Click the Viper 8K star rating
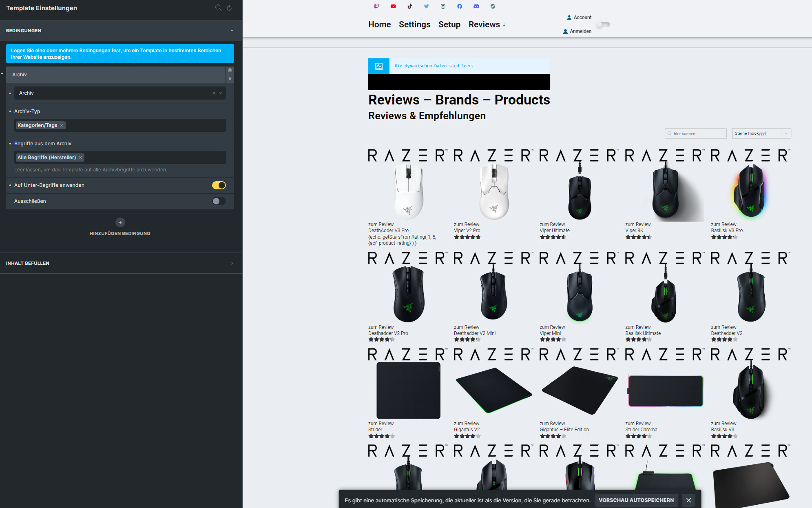Image resolution: width=812 pixels, height=508 pixels. [x=639, y=237]
